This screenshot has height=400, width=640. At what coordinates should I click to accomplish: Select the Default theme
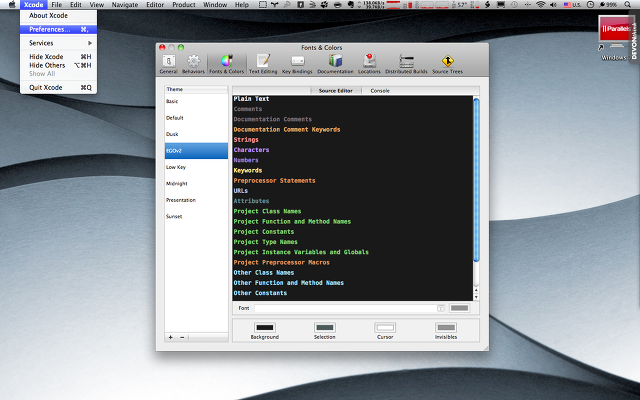pos(196,118)
